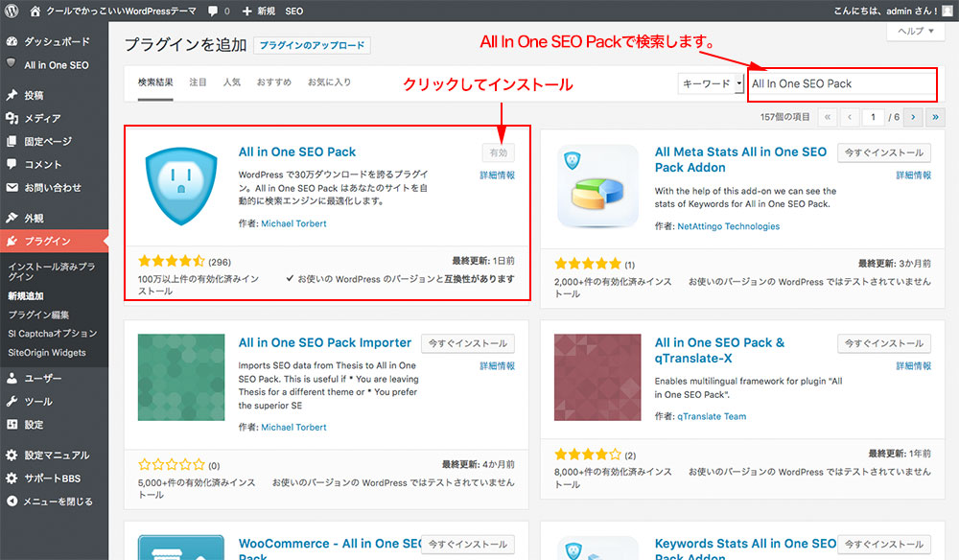Viewport: 959px width, 560px height.
Task: Expand the ヘルプ help panel
Action: pyautogui.click(x=916, y=32)
